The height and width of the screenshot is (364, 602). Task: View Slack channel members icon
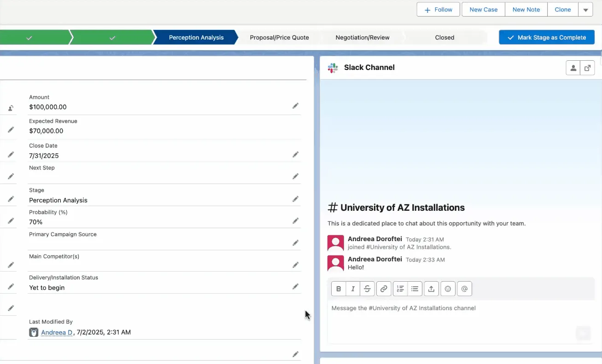coord(573,68)
